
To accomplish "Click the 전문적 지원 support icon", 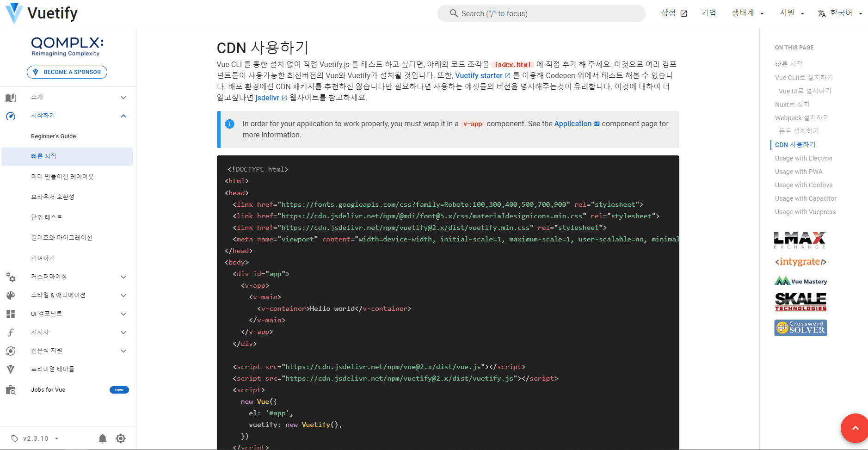I will (x=11, y=351).
